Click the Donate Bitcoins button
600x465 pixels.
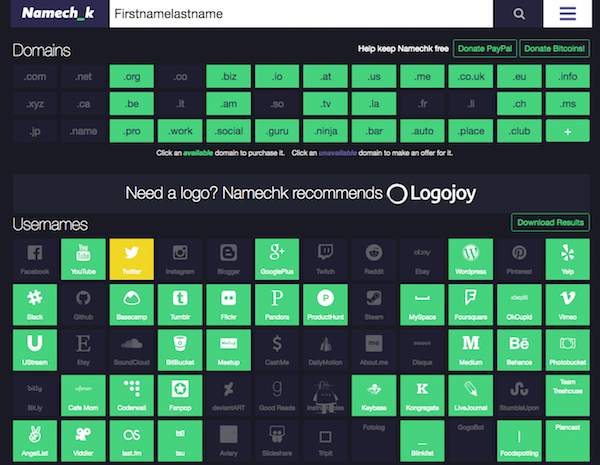[x=554, y=49]
